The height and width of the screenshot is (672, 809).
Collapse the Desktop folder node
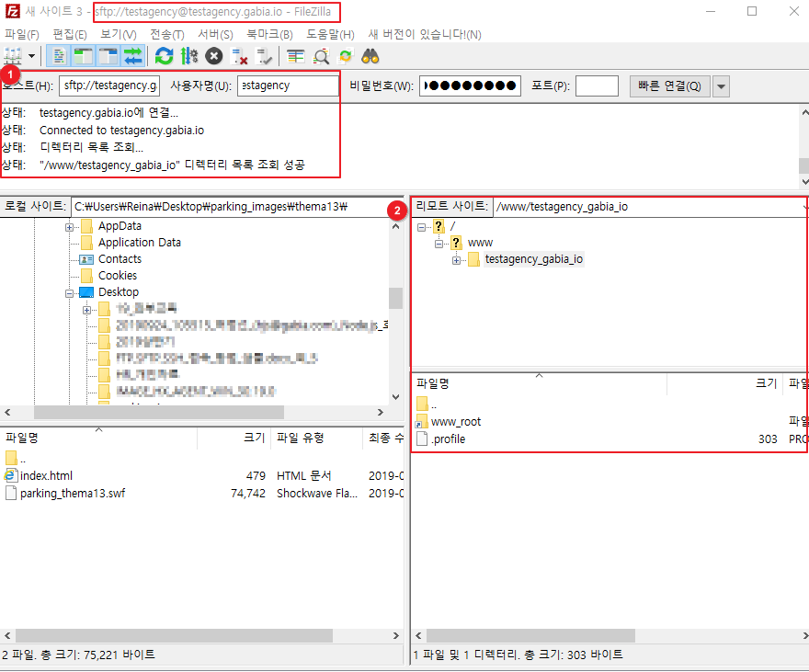(x=69, y=293)
